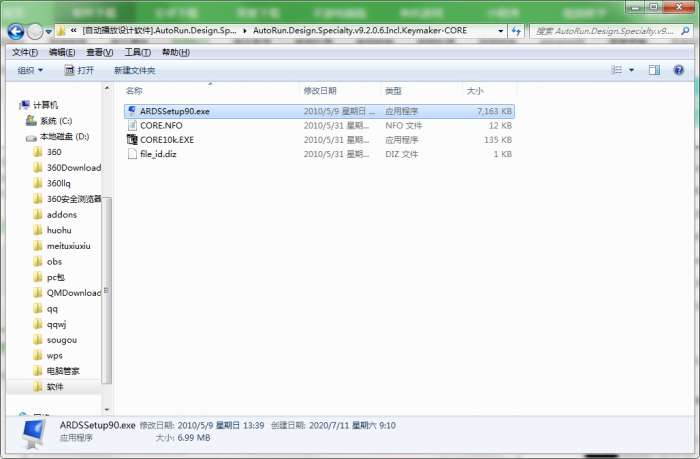Click the Forward navigation arrow button
The height and width of the screenshot is (459, 700).
[x=35, y=31]
